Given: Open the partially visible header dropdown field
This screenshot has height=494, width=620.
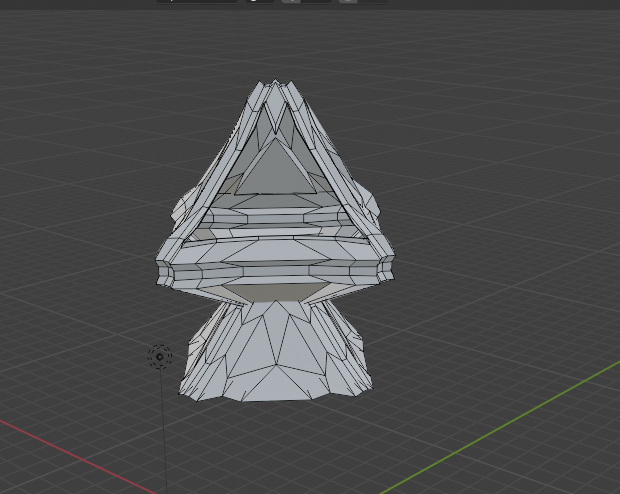Looking at the screenshot, I should coord(197,1).
